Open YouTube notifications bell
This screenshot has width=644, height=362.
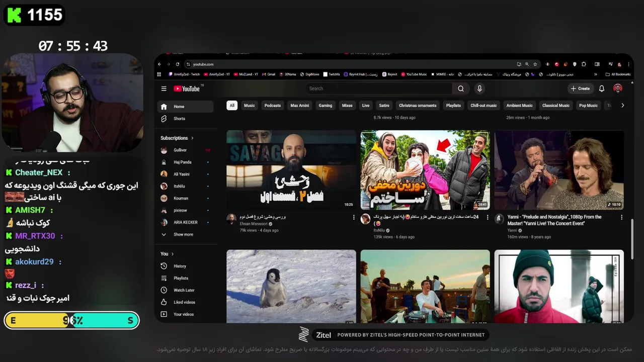[x=601, y=88]
